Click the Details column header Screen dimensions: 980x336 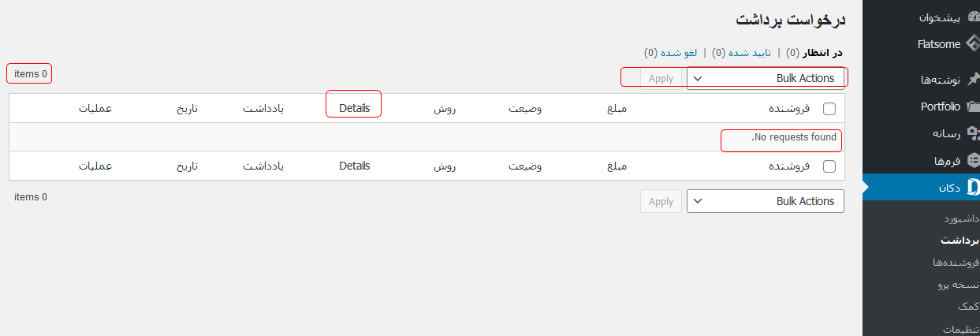pos(354,108)
